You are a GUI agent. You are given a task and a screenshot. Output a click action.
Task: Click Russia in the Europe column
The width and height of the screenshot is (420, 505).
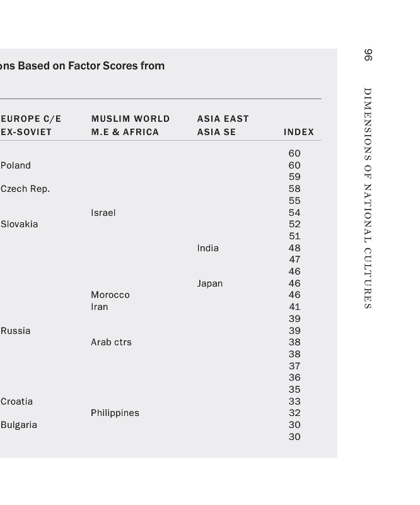click(x=16, y=331)
